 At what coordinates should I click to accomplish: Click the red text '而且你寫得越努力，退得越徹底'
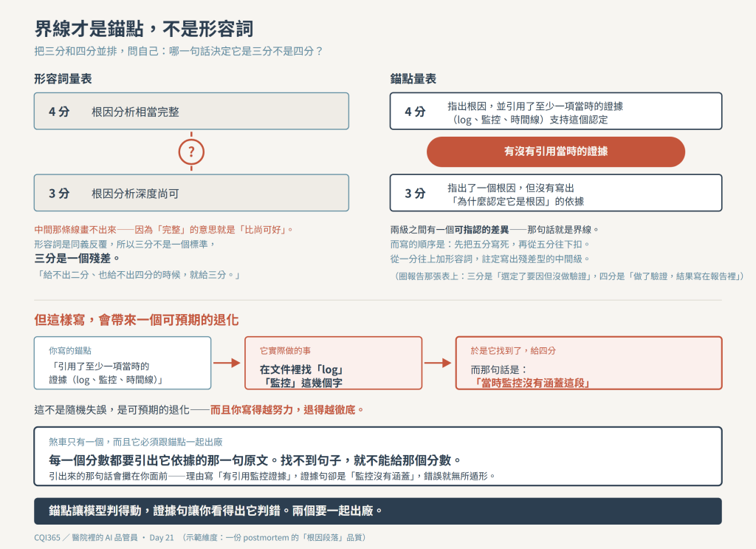click(287, 410)
